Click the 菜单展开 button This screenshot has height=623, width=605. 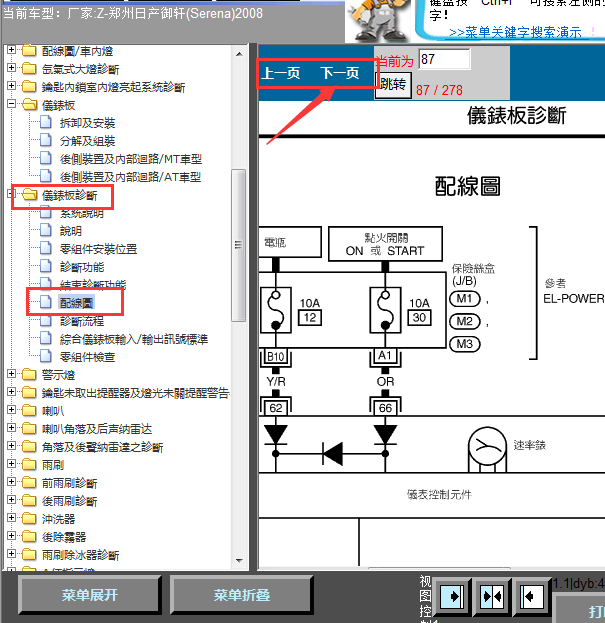tap(90, 595)
